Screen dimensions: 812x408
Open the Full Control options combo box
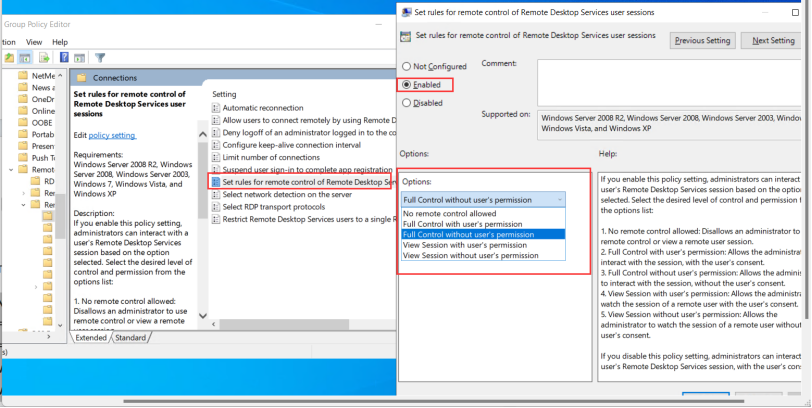(x=483, y=200)
